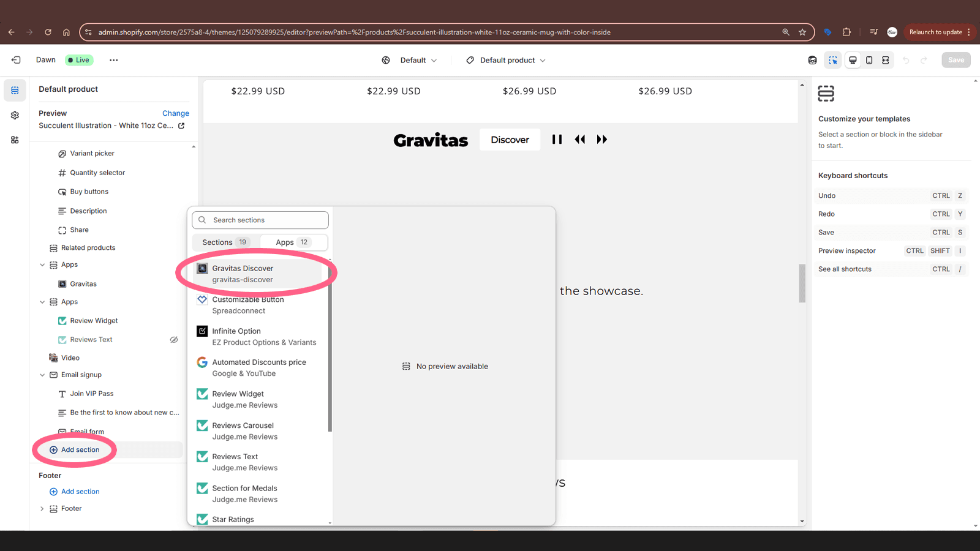Switch to the Sections tab in picker

click(x=226, y=242)
